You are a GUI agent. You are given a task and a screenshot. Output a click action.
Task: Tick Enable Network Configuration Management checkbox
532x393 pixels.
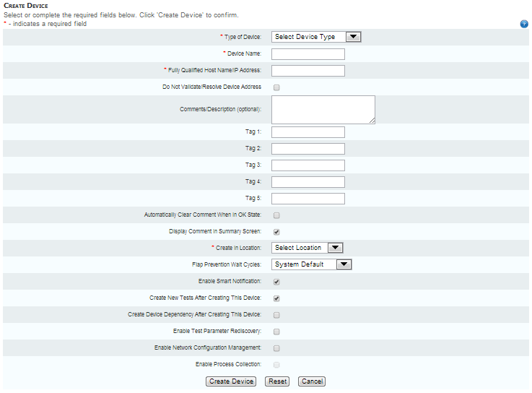pyautogui.click(x=276, y=348)
